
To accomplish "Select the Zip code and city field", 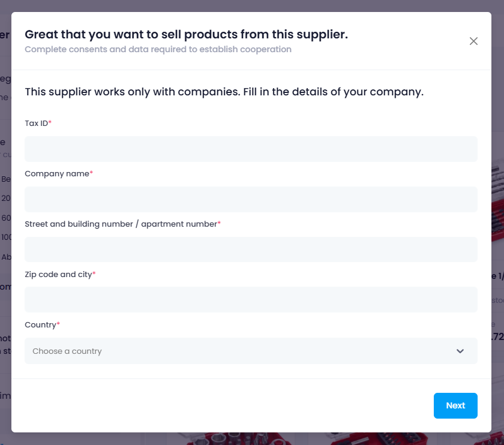I will 251,300.
